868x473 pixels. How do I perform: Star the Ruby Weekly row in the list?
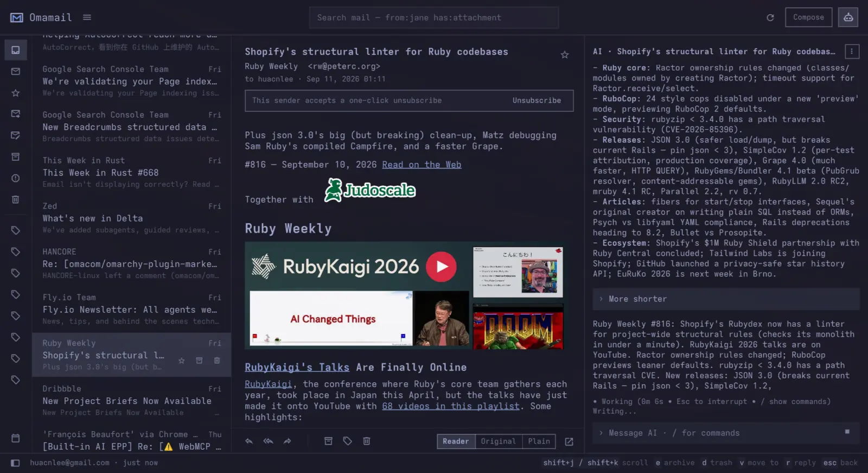tap(182, 361)
